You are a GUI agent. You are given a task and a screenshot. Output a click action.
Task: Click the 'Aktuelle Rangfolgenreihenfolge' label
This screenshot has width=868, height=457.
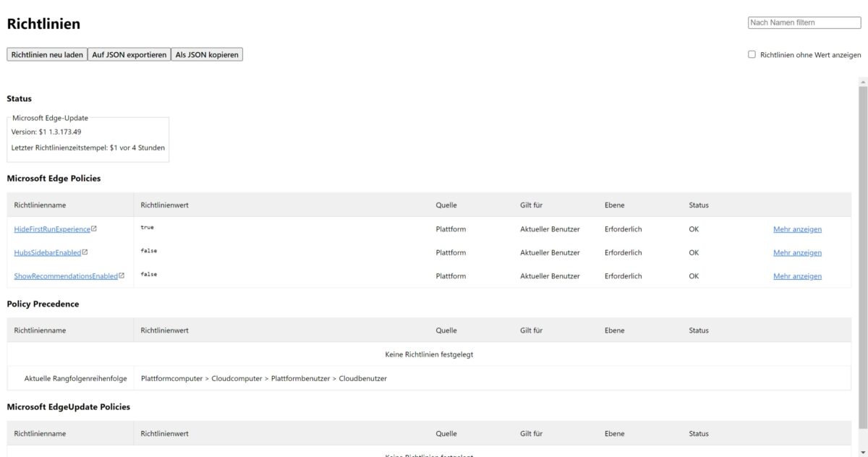[x=75, y=378]
